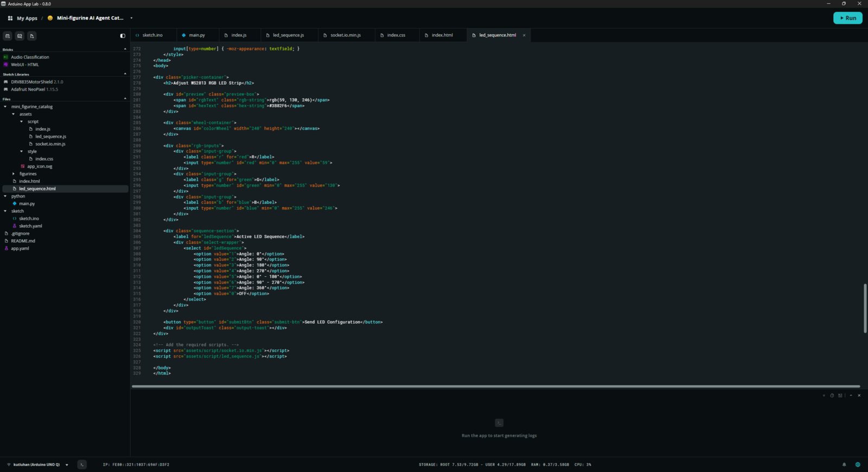This screenshot has height=472, width=868.
Task: Collapse the sketch folder in file tree
Action: coord(5,211)
